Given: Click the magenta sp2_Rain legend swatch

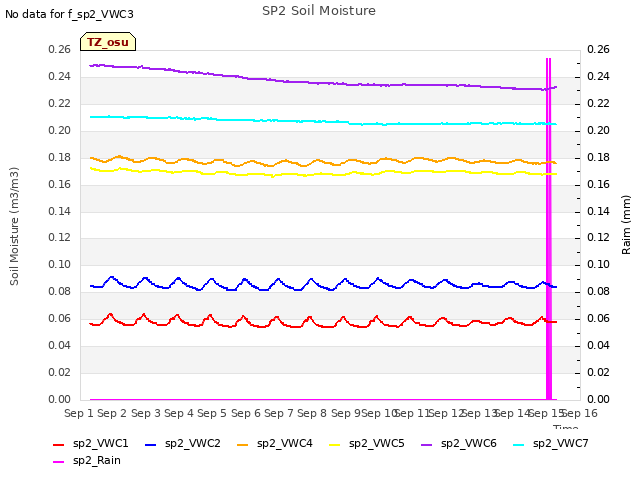Looking at the screenshot, I should point(58,462).
